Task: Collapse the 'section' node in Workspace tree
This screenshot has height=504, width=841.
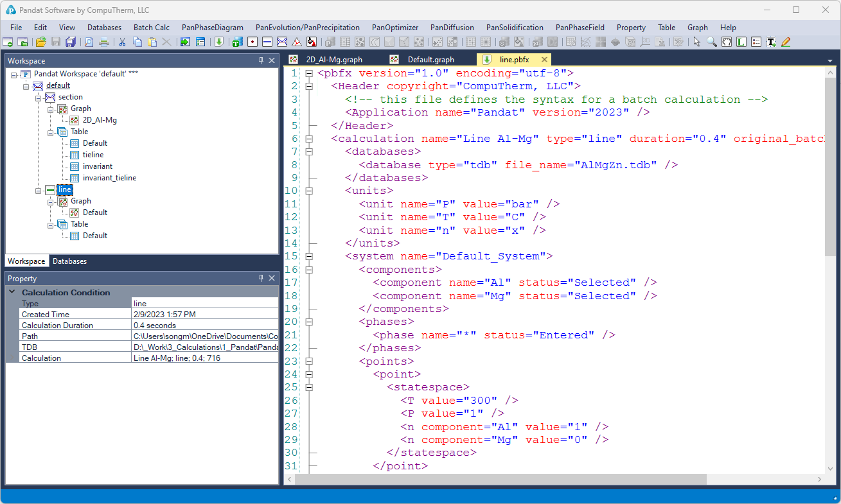Action: click(x=39, y=97)
